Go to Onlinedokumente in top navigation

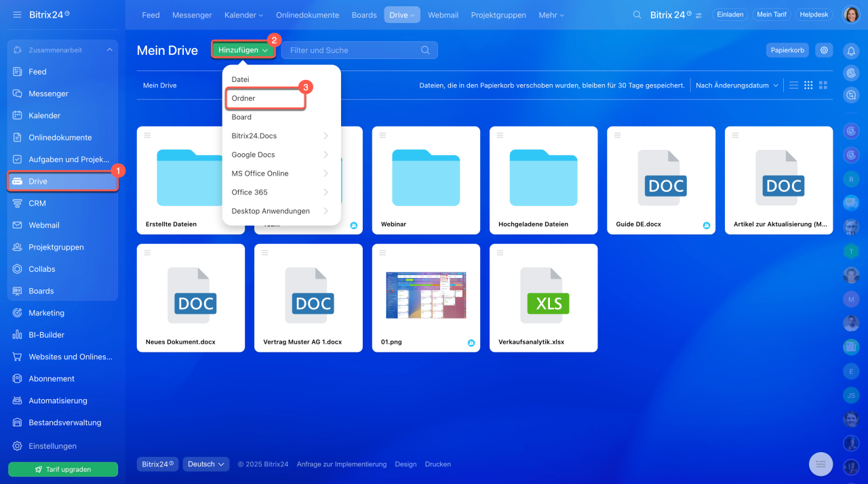pyautogui.click(x=309, y=15)
